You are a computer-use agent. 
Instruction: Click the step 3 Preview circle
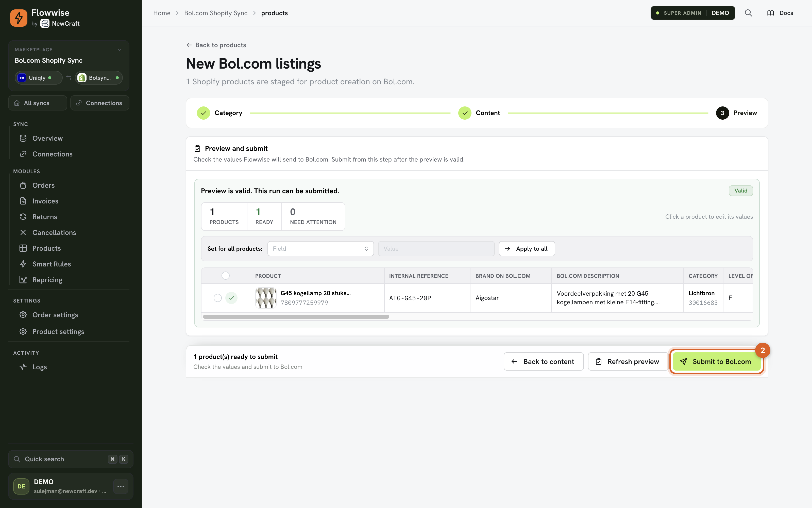pyautogui.click(x=722, y=113)
